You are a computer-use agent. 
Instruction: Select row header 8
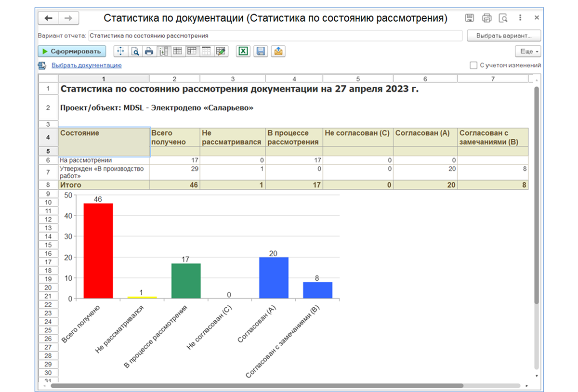pyautogui.click(x=48, y=185)
